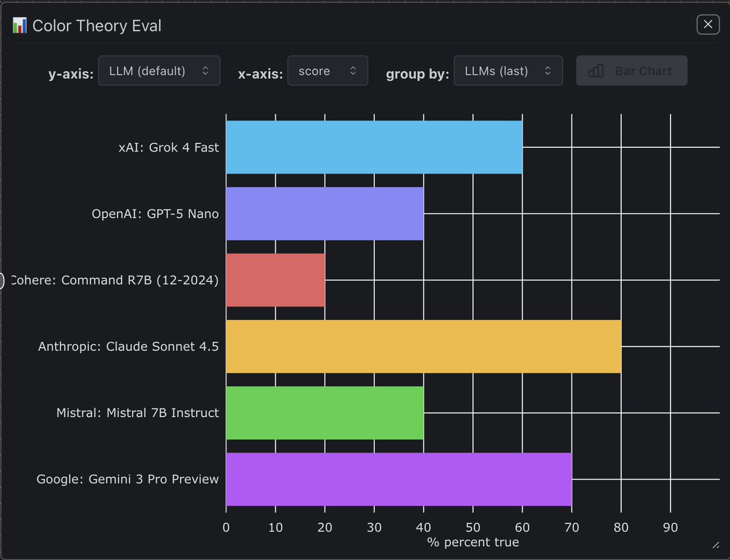Click the xAI: Grok 4 Fast axis label
Viewport: 730px width, 560px height.
[x=169, y=147]
